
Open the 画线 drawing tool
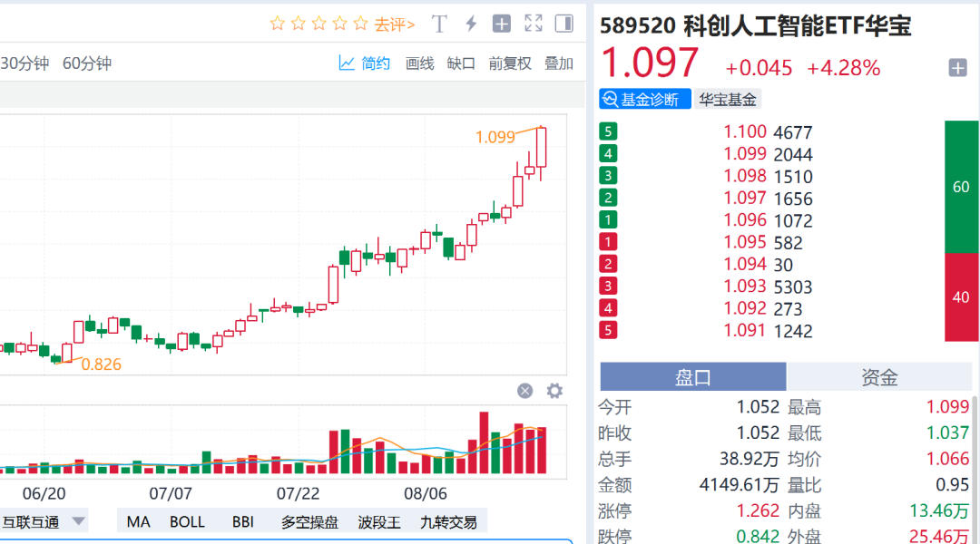[419, 63]
